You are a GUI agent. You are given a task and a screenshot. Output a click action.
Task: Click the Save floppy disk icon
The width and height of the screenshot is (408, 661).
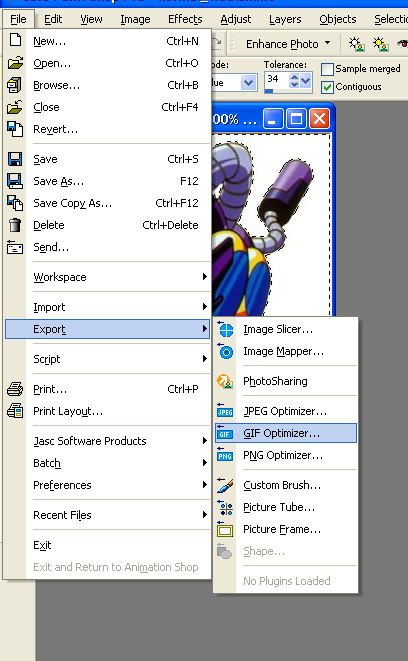tap(15, 159)
